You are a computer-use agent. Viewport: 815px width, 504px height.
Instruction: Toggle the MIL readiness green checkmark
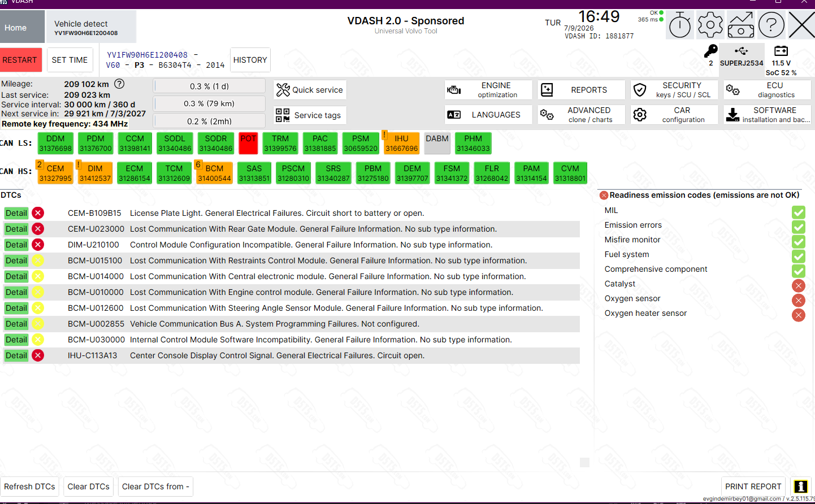click(x=798, y=212)
